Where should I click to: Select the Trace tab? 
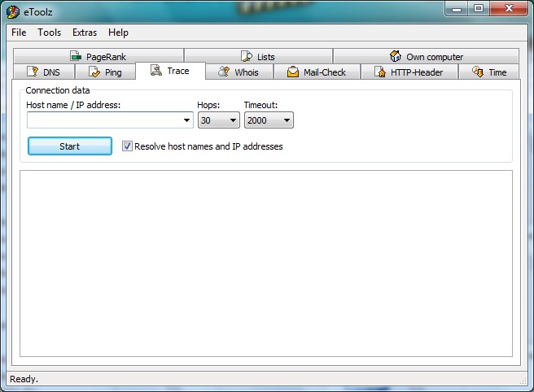(x=170, y=71)
